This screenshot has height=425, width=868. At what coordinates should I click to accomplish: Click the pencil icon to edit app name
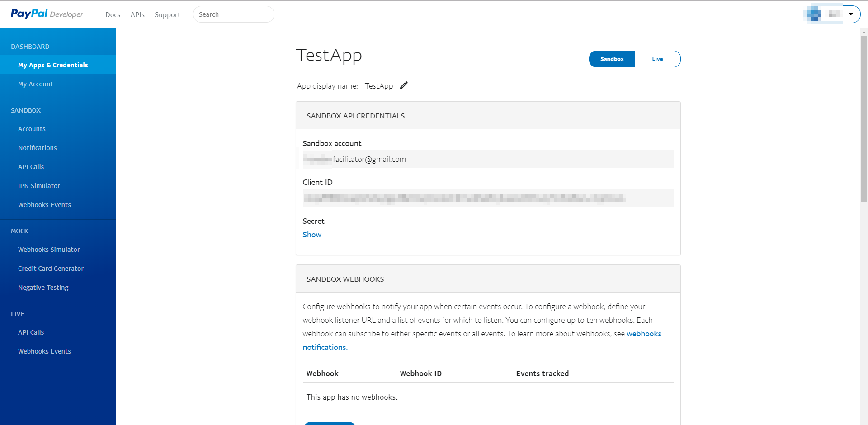[404, 85]
